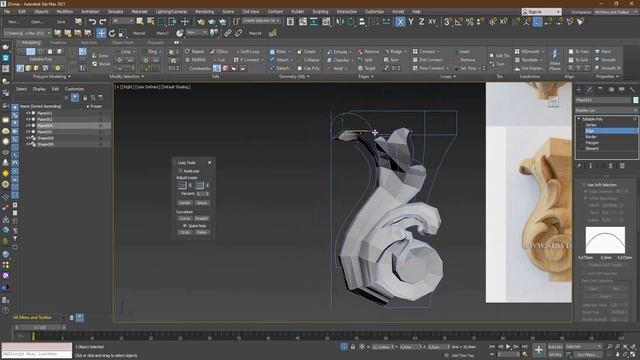Click the MAXScript listener input box
Image resolution: width=640 pixels, height=360 pixels.
point(37,354)
